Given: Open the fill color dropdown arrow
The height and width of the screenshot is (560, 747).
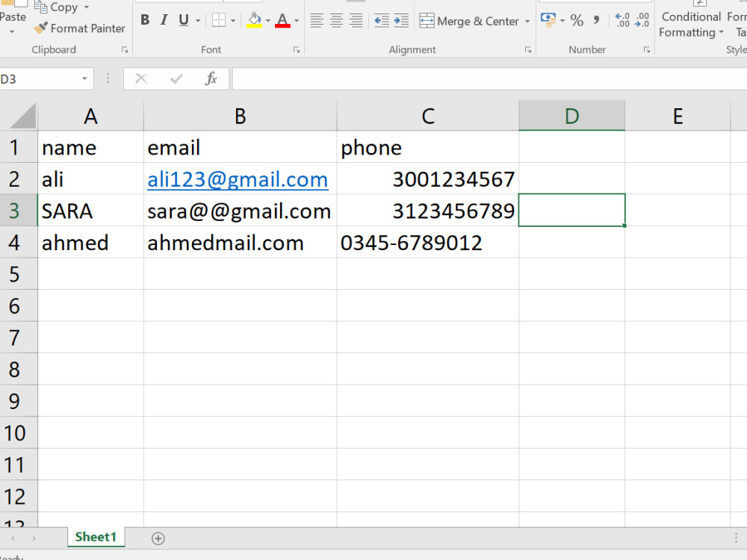Looking at the screenshot, I should pyautogui.click(x=267, y=21).
